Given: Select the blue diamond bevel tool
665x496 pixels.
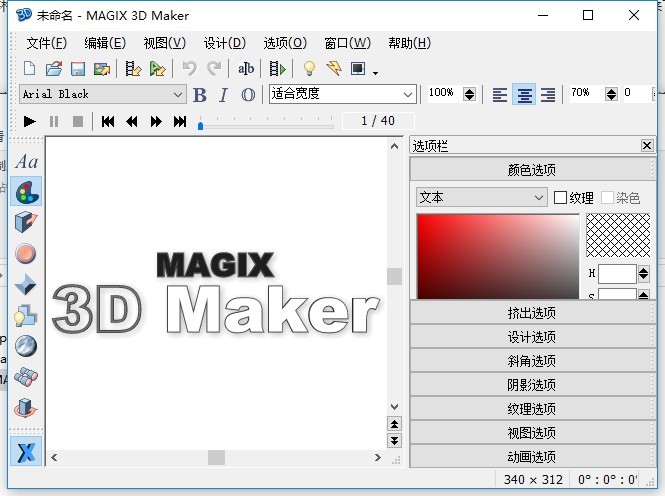Looking at the screenshot, I should pyautogui.click(x=25, y=284).
